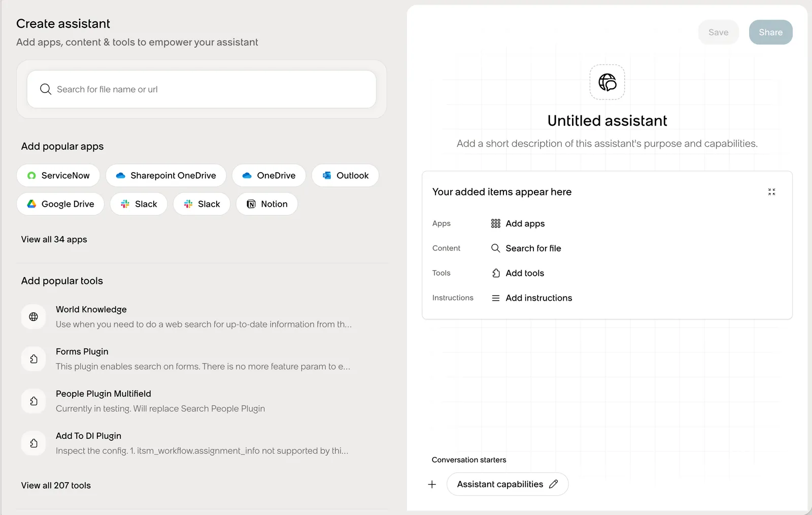Click the Add tools label text
812x515 pixels.
pyautogui.click(x=525, y=273)
